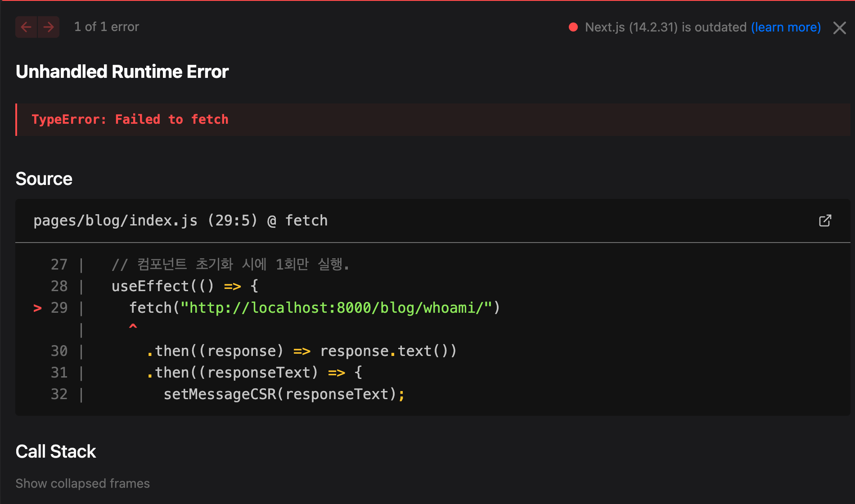Click the 'Call Stack' heading

(x=56, y=451)
